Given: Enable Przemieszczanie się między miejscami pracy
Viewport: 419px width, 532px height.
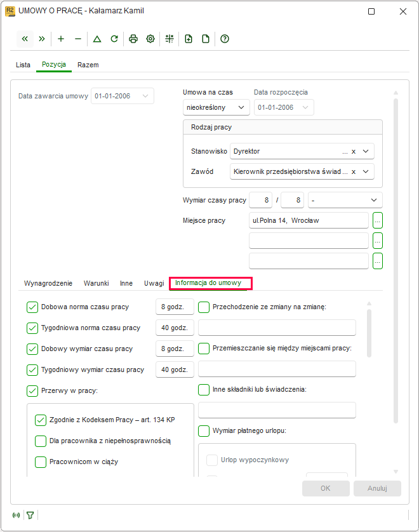Looking at the screenshot, I should (204, 349).
